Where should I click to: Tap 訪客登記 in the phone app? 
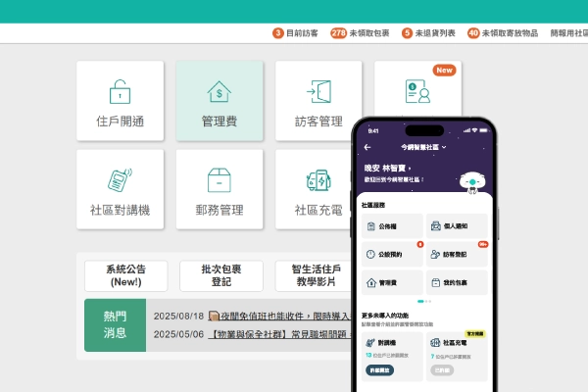pos(457,255)
